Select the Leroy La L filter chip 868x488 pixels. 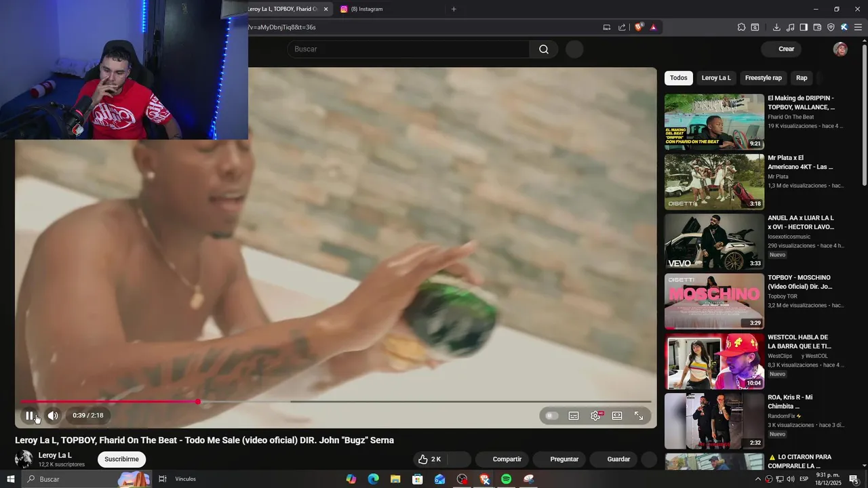click(716, 78)
